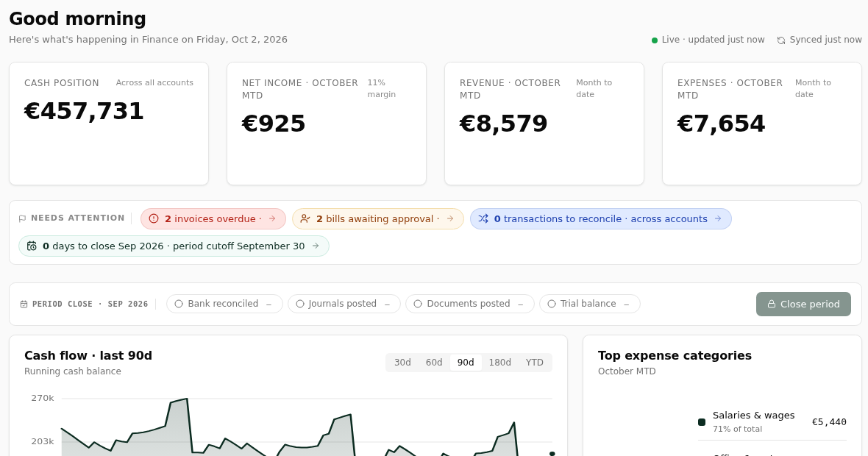
Task: Click the sync refresh icon beside Synced just now
Action: coord(781,40)
